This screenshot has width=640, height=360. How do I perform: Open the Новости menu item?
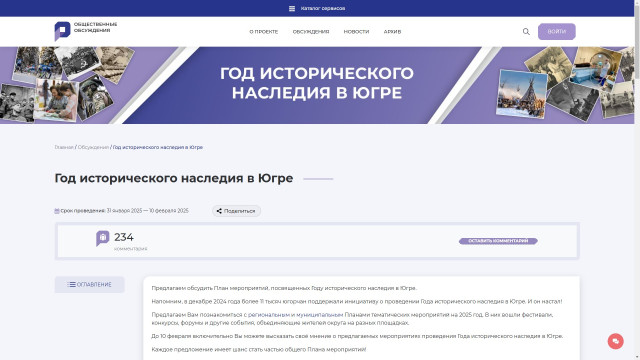tap(356, 31)
